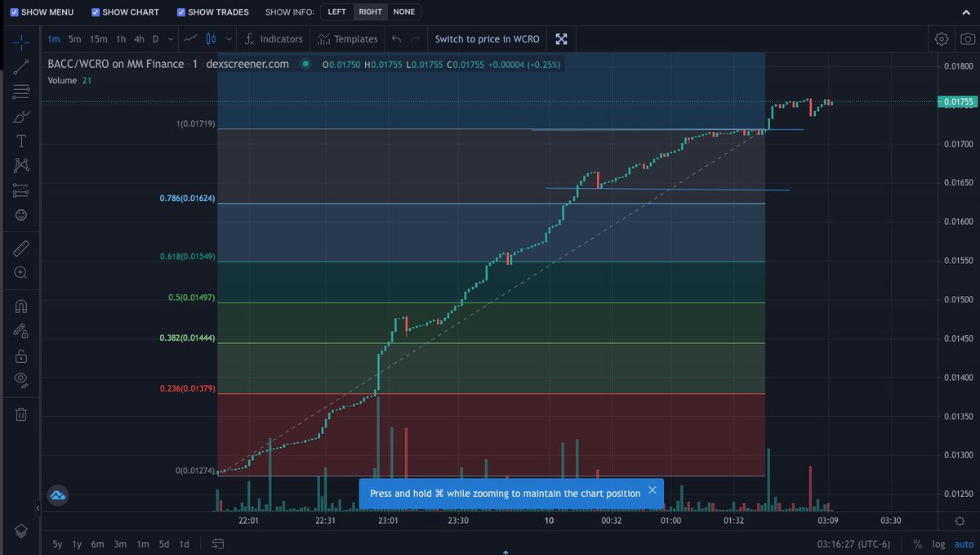This screenshot has height=555, width=980.
Task: Set date range to 1d
Action: coord(184,544)
